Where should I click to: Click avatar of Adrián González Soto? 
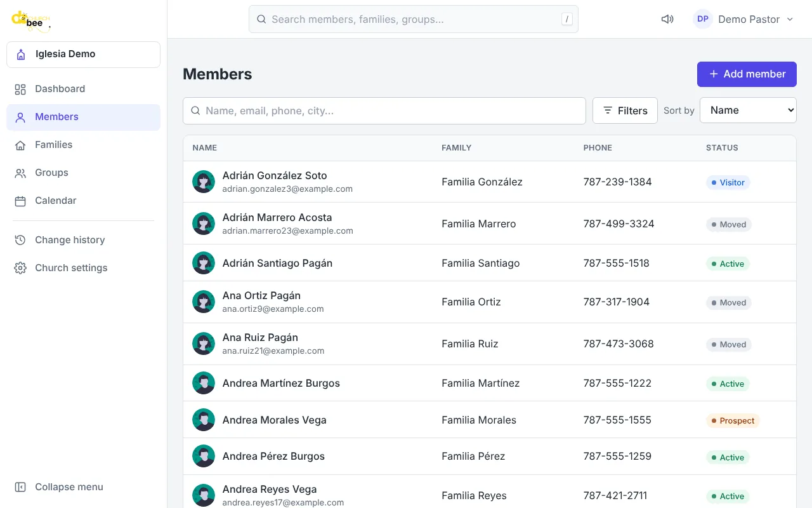(204, 182)
